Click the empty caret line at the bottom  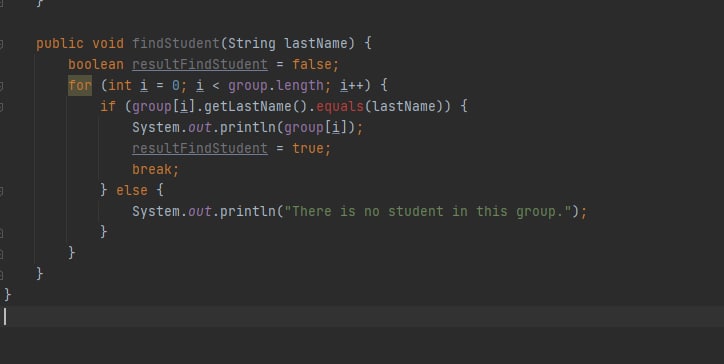coord(362,316)
